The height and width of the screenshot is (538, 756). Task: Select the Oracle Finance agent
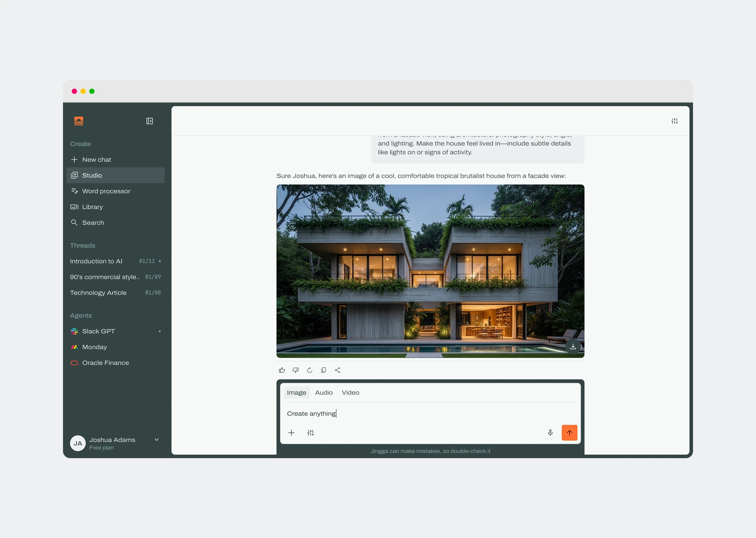point(115,363)
